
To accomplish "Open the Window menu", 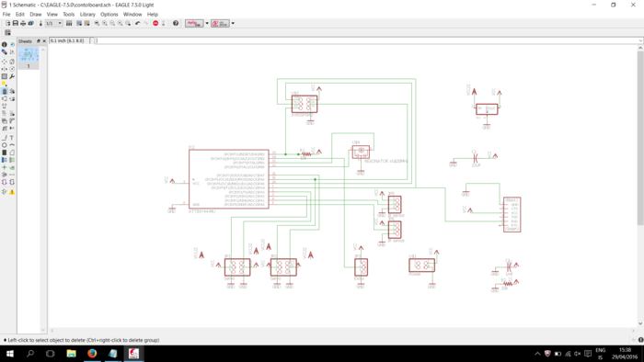I will click(132, 15).
